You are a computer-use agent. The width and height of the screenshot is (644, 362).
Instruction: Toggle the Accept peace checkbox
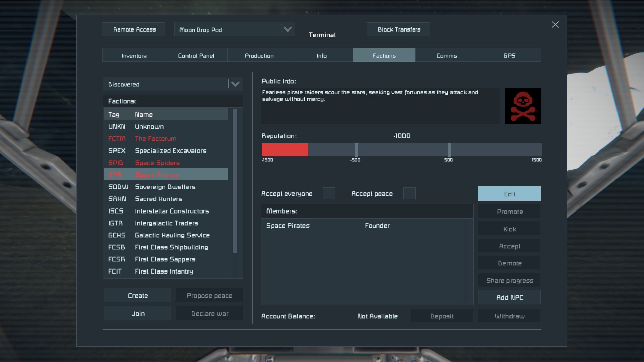point(409,193)
